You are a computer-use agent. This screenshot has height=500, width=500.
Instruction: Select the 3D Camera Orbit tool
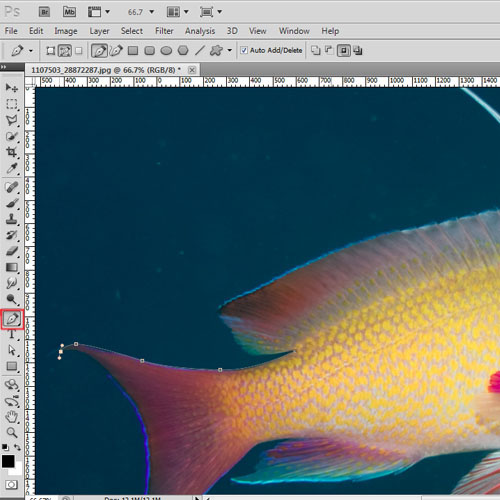click(x=12, y=401)
